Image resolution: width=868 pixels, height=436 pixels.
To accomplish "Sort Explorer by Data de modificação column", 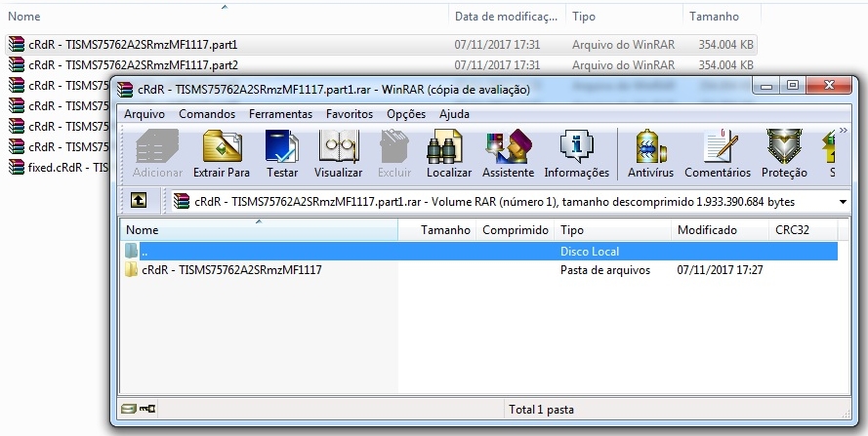I will 507,17.
